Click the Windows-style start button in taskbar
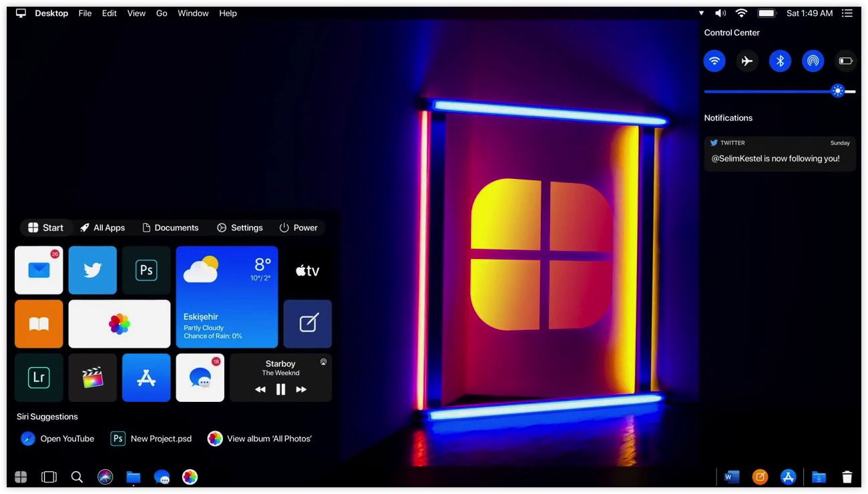 coord(21,477)
